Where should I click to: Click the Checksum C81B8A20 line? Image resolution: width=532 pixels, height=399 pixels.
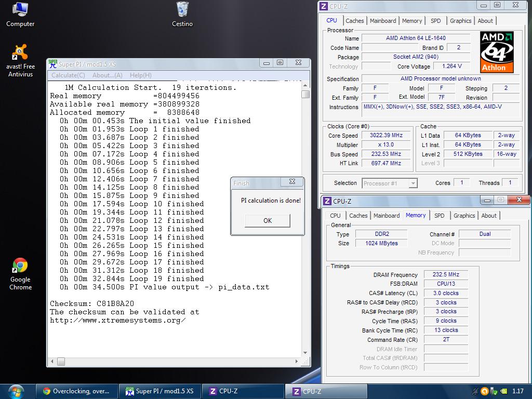92,303
